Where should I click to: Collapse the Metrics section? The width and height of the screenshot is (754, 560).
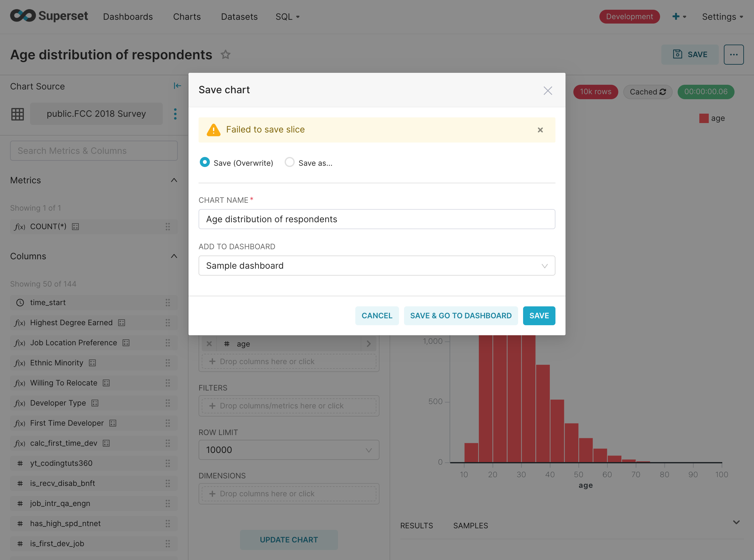click(174, 180)
